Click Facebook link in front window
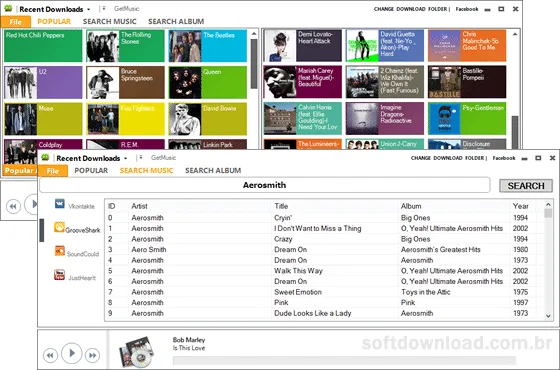Image resolution: width=560 pixels, height=370 pixels. pyautogui.click(x=504, y=158)
